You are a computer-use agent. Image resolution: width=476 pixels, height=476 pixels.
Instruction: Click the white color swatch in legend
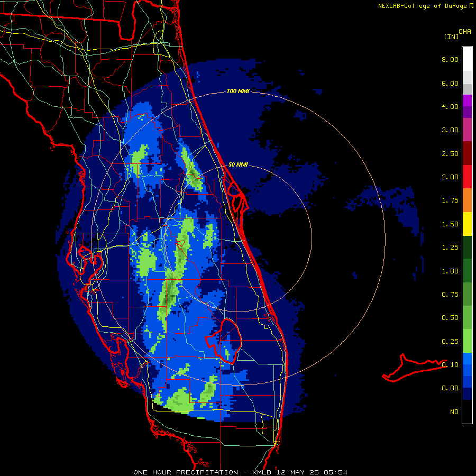[467, 59]
